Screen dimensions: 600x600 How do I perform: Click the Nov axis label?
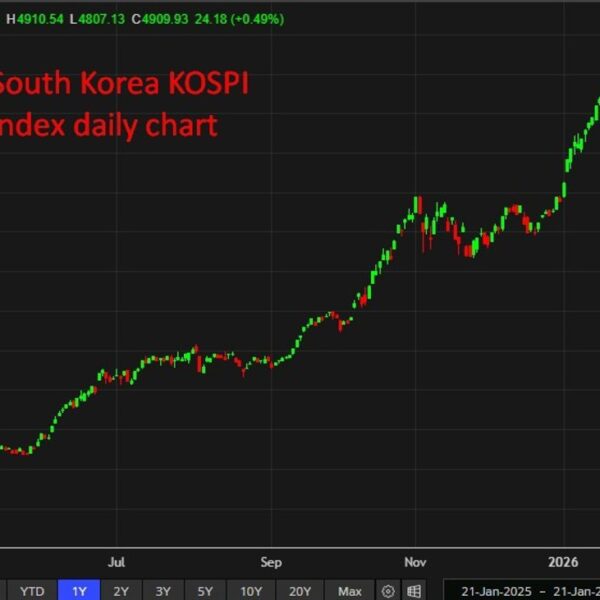click(415, 562)
